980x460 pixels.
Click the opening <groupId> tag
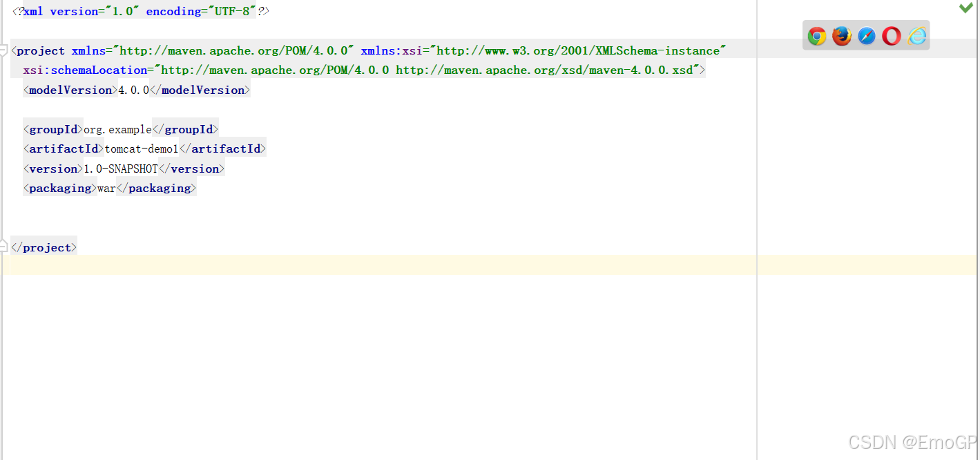(53, 129)
